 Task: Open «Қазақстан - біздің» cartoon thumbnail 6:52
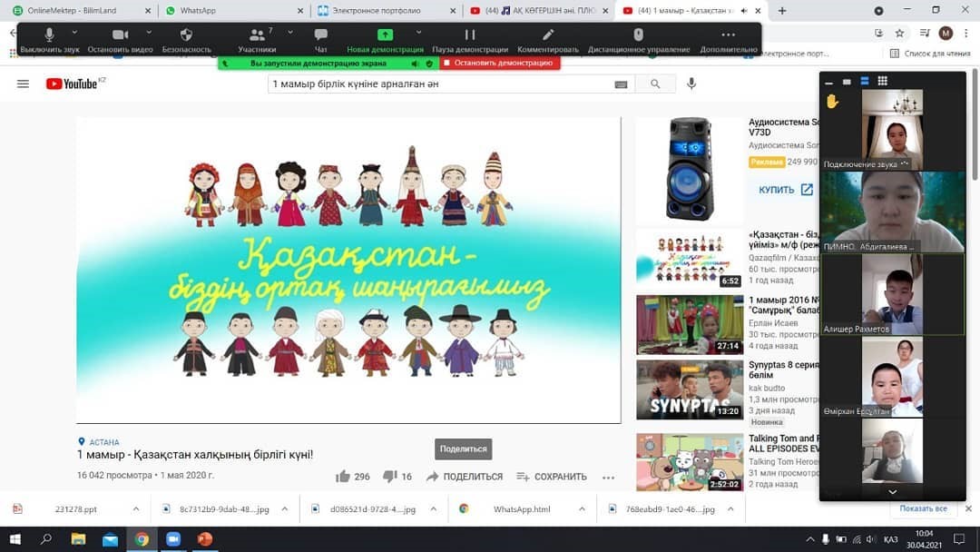[690, 259]
